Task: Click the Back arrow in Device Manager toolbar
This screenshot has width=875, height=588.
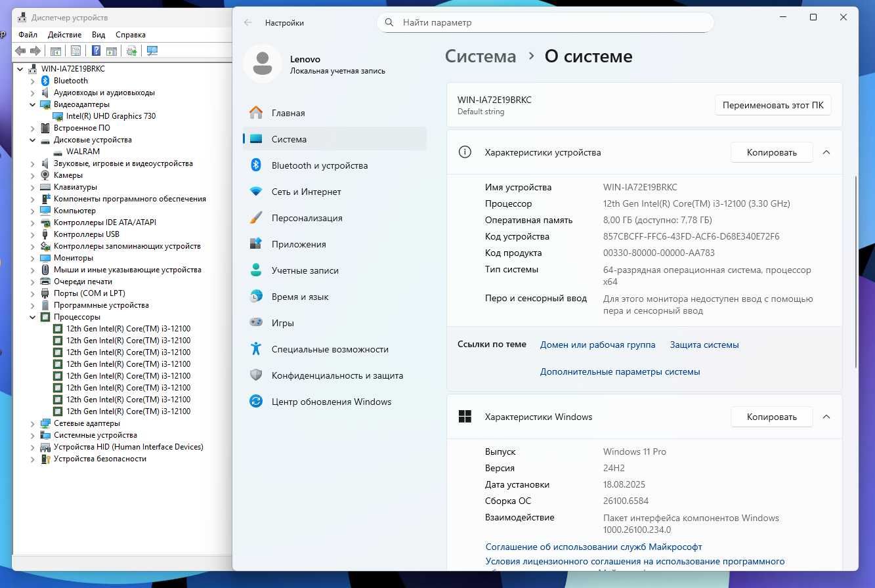Action: coord(20,51)
